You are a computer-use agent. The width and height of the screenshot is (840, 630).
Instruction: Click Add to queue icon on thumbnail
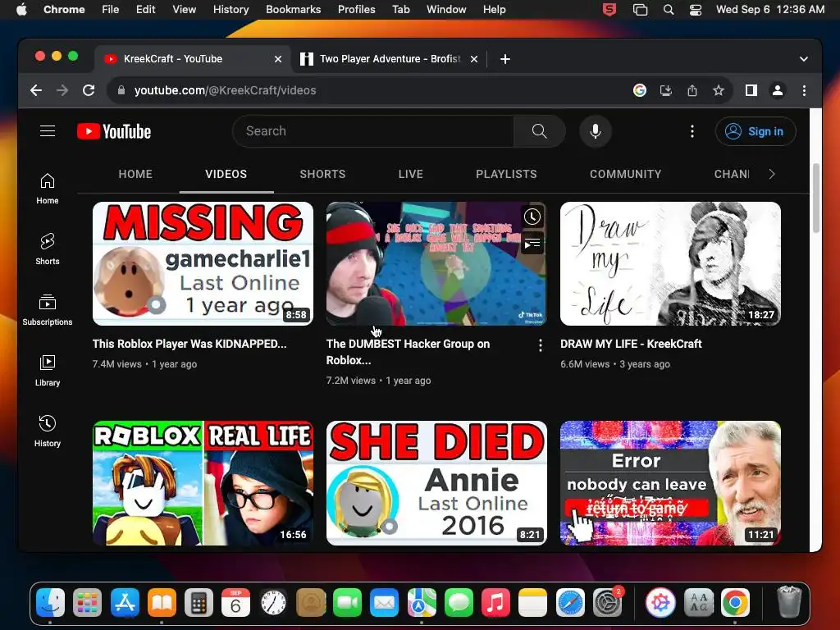point(532,244)
